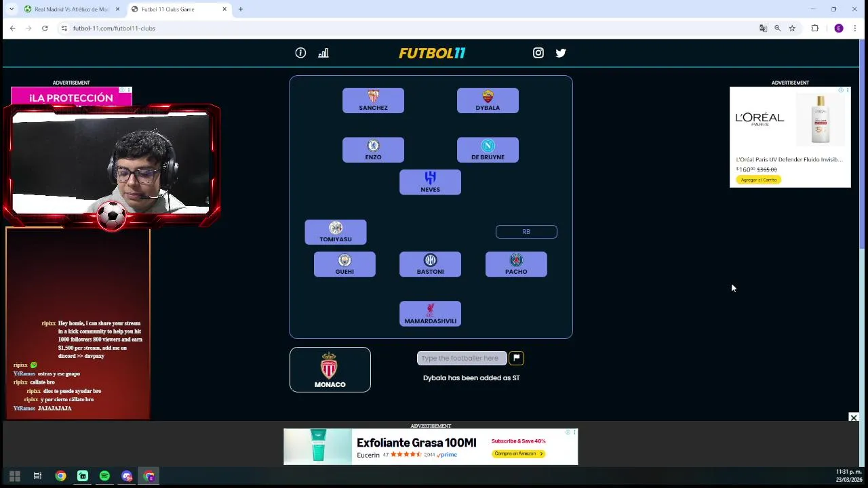Select the De Bruyne player card

point(488,150)
